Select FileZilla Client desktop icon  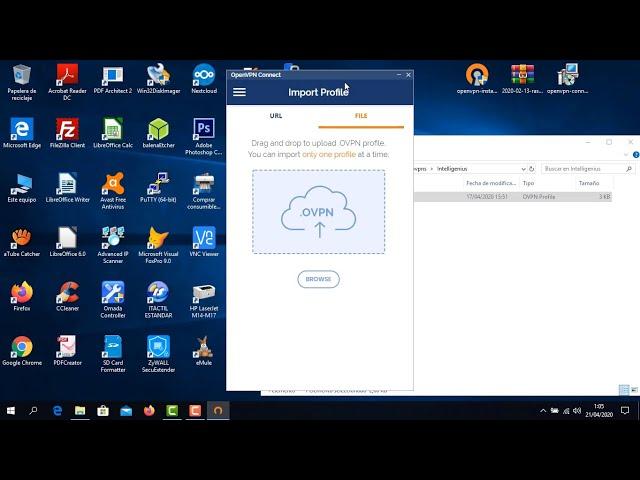coord(67,133)
